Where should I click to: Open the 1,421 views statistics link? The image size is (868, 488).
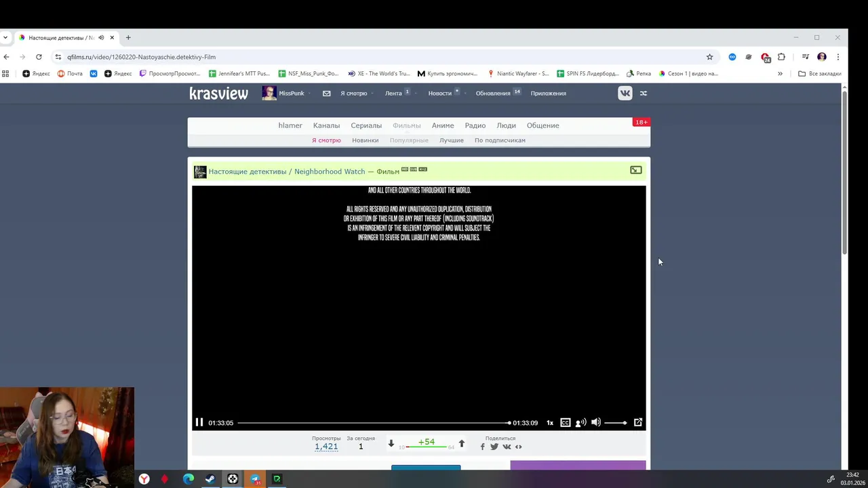326,446
